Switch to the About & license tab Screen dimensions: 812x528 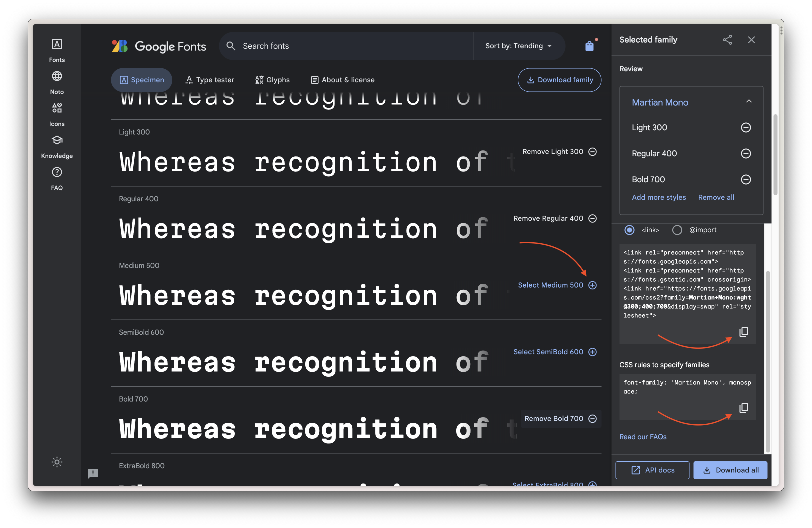coord(342,80)
